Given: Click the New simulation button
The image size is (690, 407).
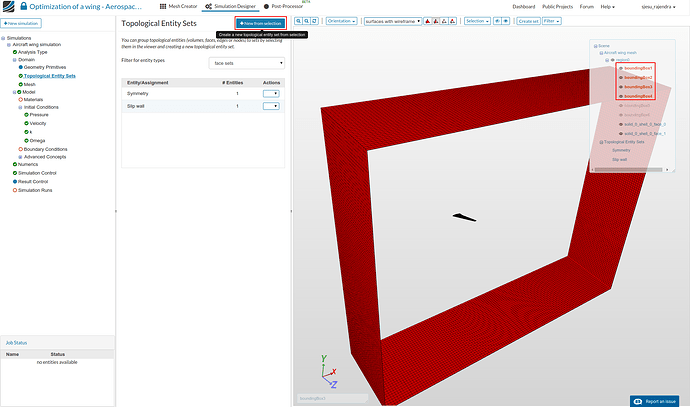Looking at the screenshot, I should point(23,22).
